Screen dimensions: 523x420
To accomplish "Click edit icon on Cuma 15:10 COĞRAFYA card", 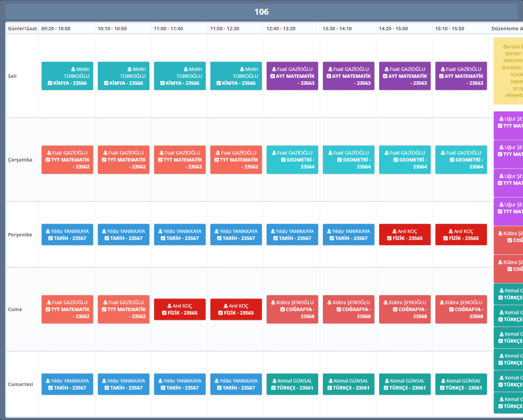I will click(x=451, y=310).
